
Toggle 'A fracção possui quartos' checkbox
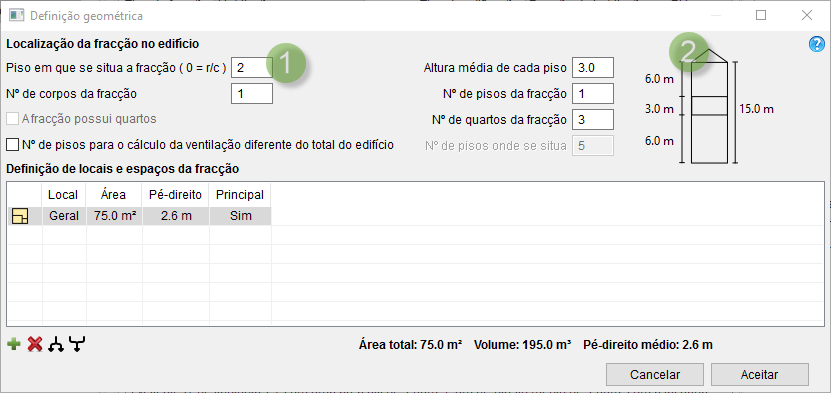(13, 119)
